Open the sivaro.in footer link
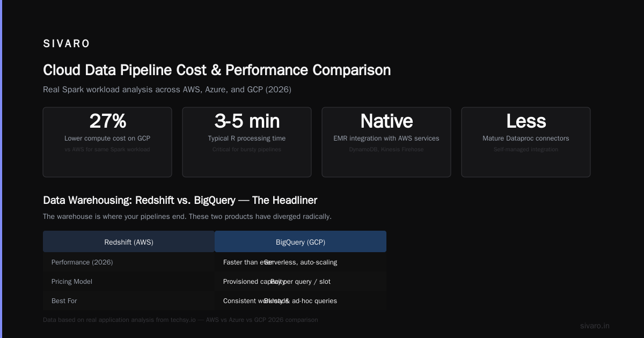The height and width of the screenshot is (338, 644). tap(595, 326)
